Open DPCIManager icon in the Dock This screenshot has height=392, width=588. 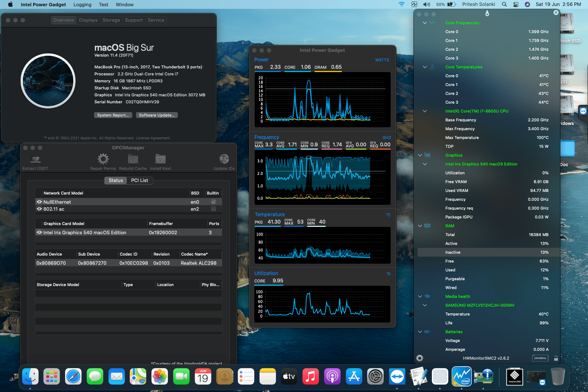click(483, 377)
